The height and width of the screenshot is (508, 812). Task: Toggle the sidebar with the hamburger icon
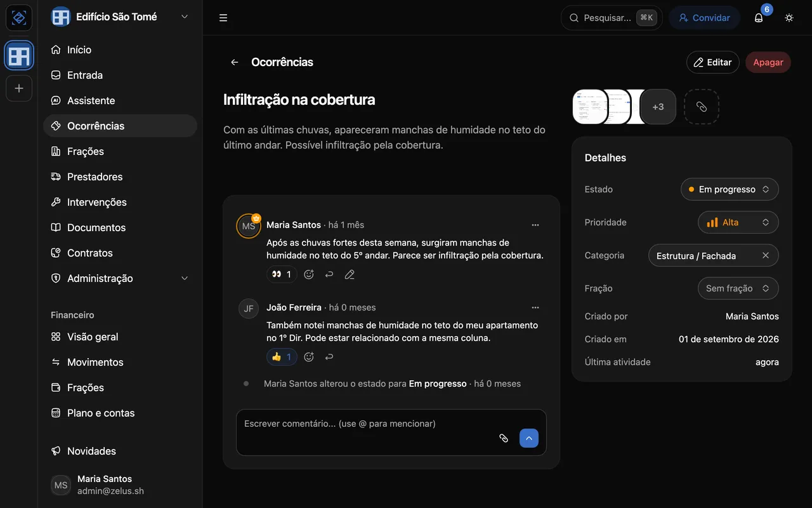click(223, 18)
